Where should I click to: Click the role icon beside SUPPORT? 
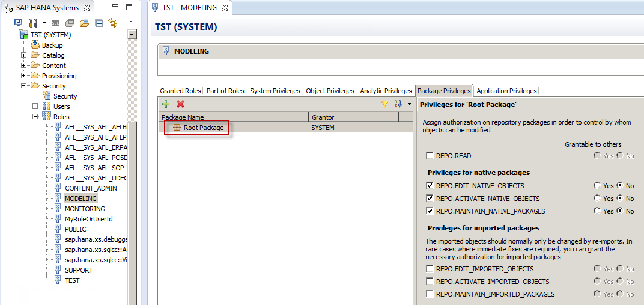point(58,270)
